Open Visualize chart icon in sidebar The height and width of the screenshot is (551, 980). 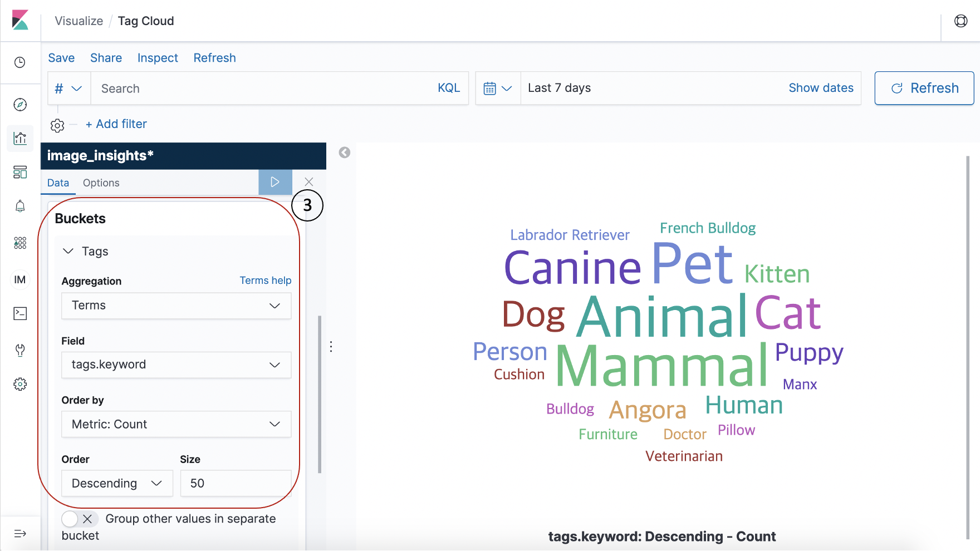[x=20, y=138]
